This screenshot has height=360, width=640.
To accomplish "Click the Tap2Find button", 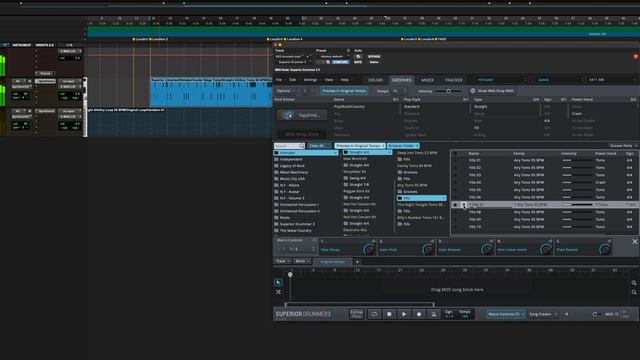I will 302,115.
